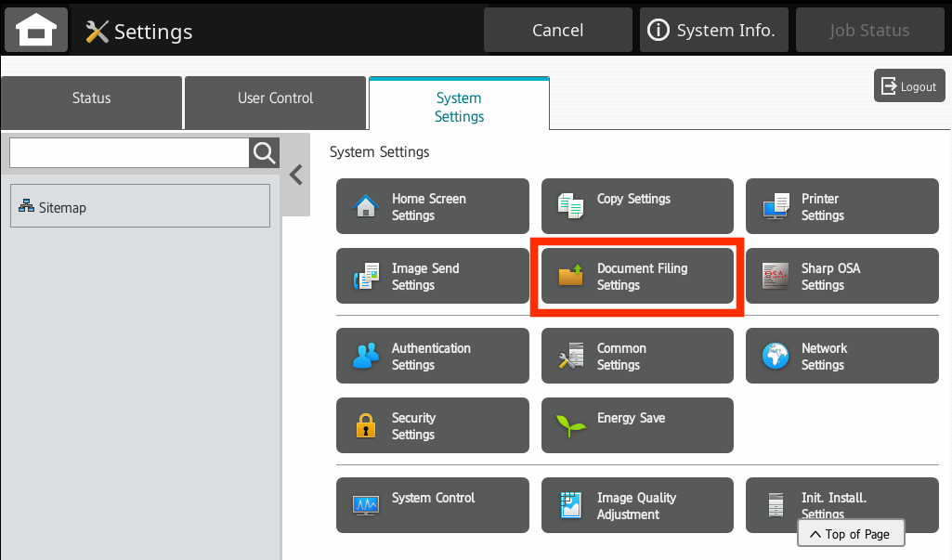The width and height of the screenshot is (952, 560).
Task: Open Energy Save settings
Action: coord(637,425)
